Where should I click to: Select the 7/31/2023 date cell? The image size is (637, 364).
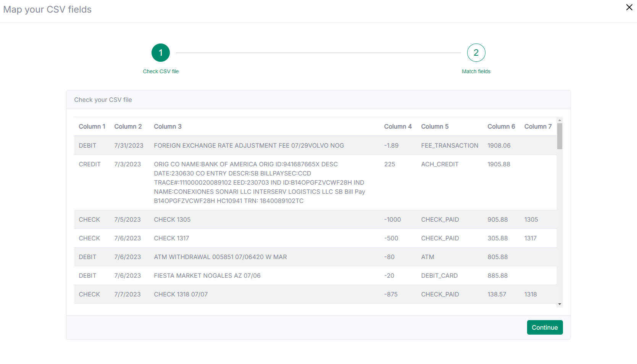(129, 146)
